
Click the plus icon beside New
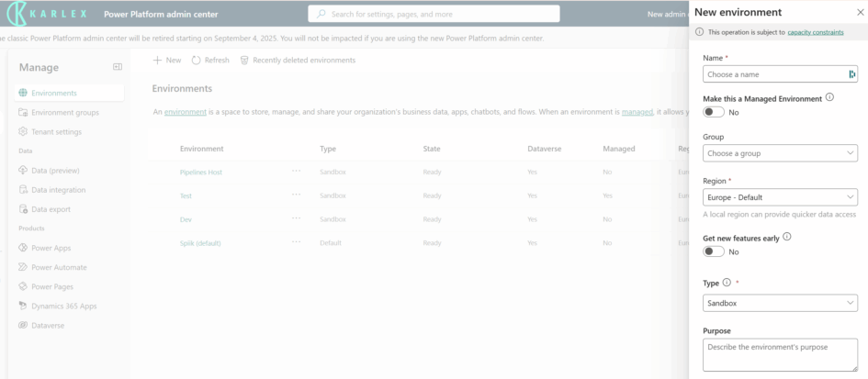point(157,60)
